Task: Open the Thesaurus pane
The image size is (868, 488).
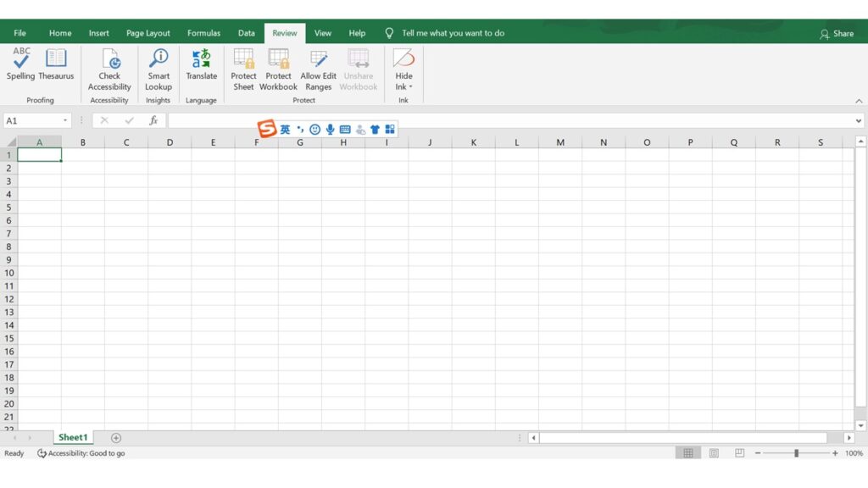Action: (56, 68)
